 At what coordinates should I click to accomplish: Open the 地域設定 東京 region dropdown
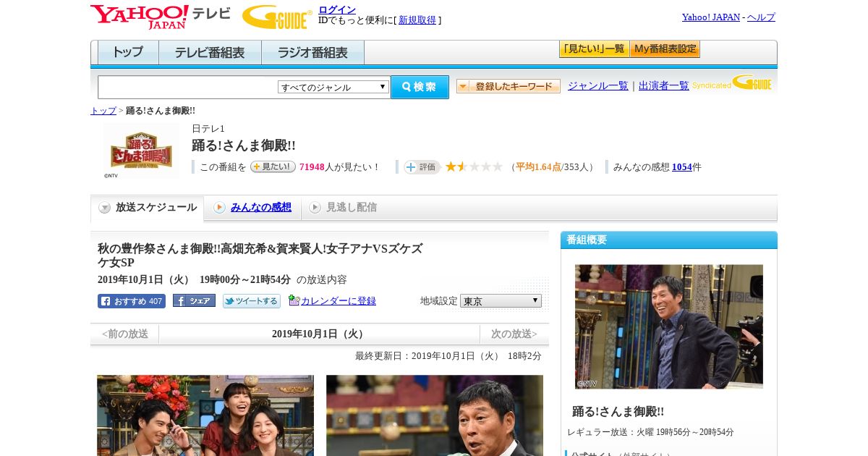[x=501, y=300]
